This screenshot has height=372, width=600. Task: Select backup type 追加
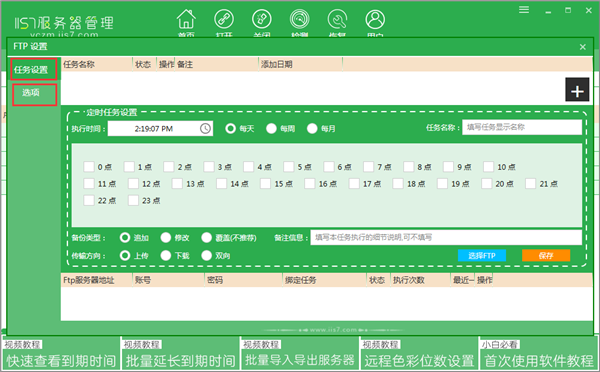pyautogui.click(x=125, y=238)
